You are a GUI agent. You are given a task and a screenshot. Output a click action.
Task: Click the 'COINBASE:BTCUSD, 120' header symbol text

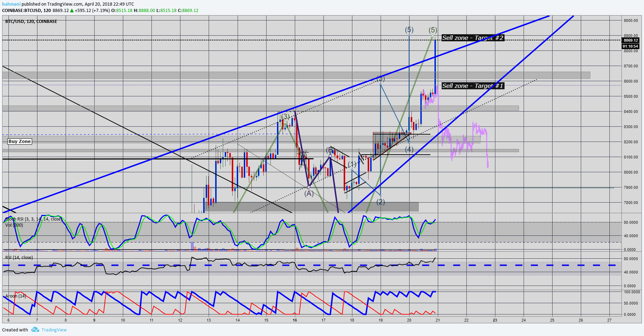26,11
